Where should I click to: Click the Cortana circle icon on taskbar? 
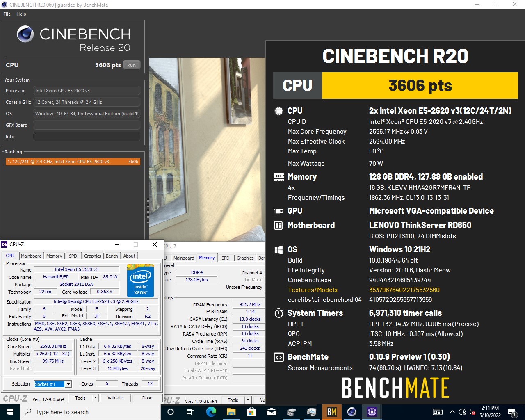[x=171, y=412]
